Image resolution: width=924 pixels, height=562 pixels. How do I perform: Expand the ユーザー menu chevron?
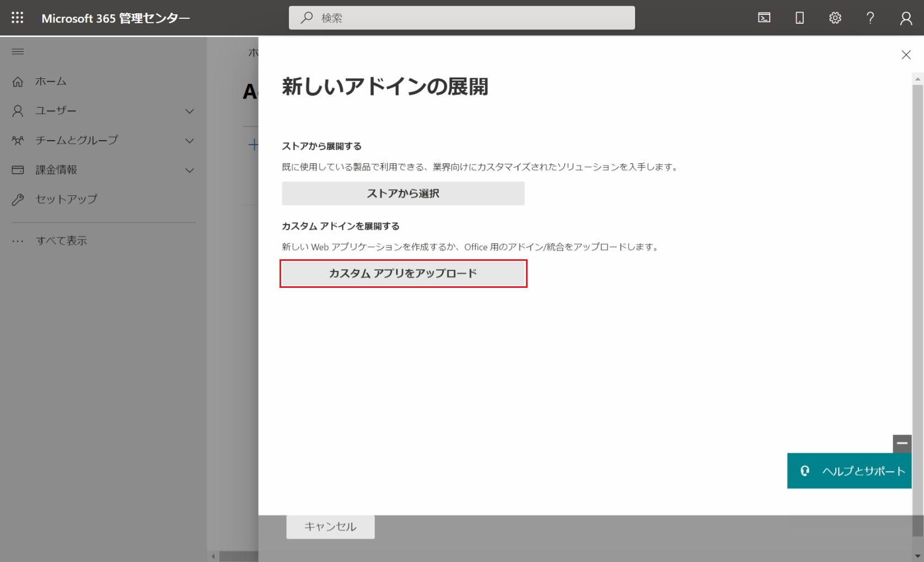coord(190,111)
